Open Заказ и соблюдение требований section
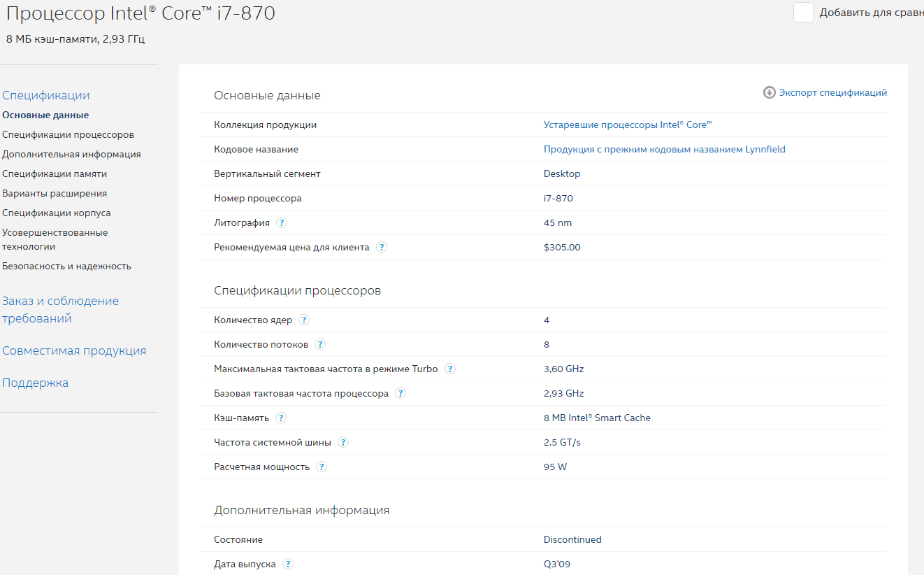This screenshot has height=575, width=924. pos(61,309)
